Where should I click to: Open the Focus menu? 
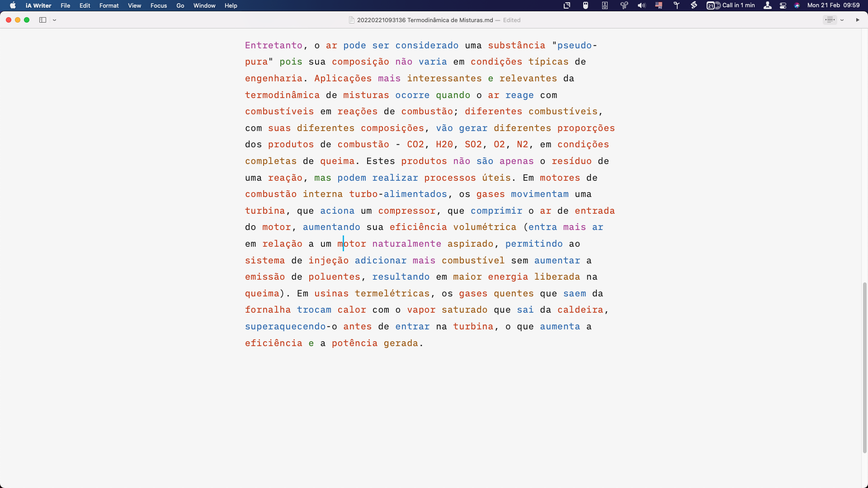click(158, 5)
